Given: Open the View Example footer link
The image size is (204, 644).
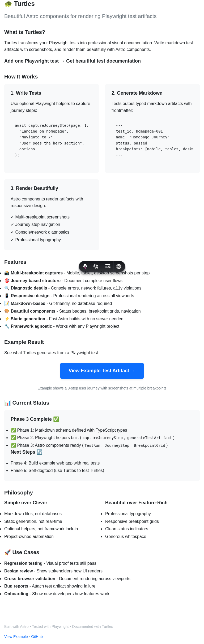Looking at the screenshot, I should pos(16,637).
